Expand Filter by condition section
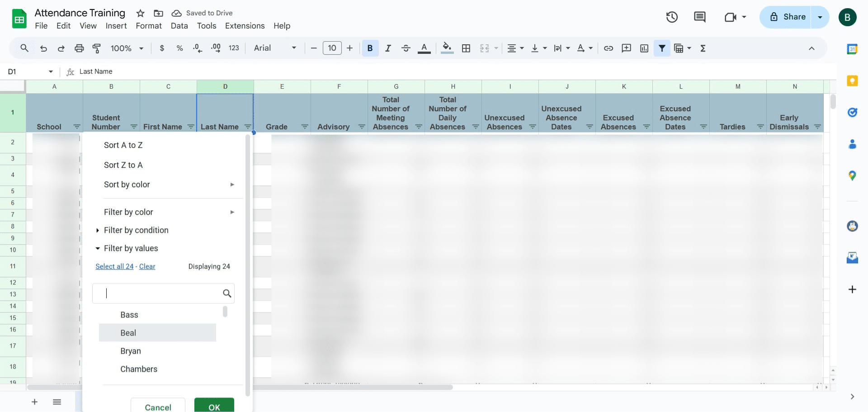This screenshot has height=412, width=868. (136, 230)
